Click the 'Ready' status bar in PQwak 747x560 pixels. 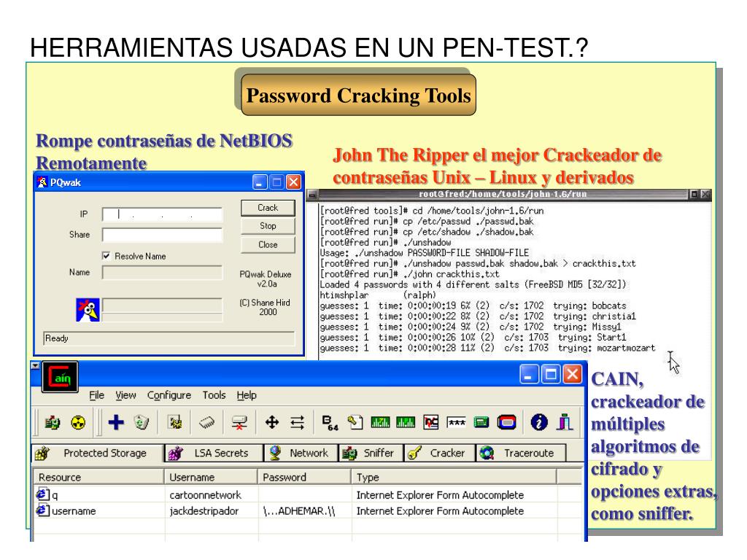click(169, 338)
